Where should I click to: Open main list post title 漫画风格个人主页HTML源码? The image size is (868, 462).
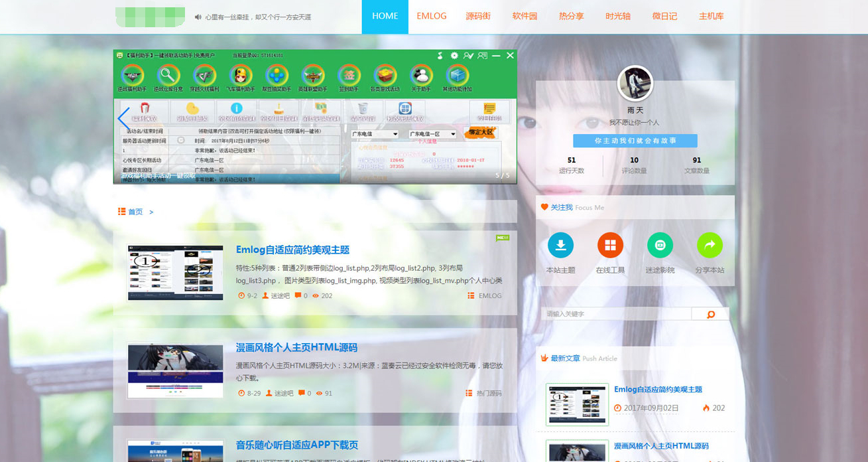296,347
